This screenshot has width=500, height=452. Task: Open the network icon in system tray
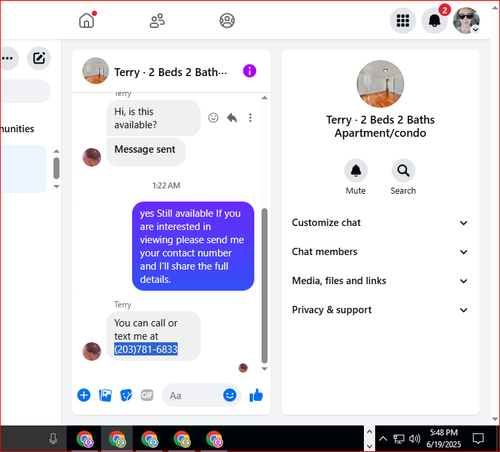coord(398,439)
